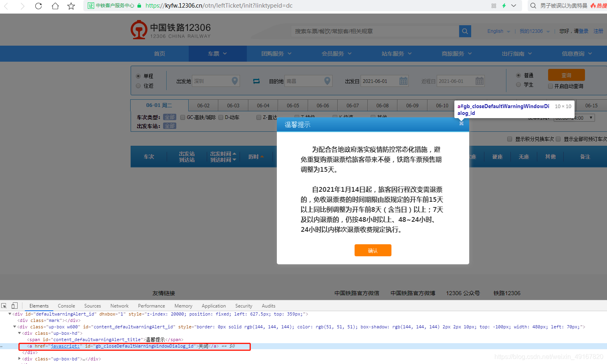Expand the up-box-bd div node
Image resolution: width=607 pixels, height=364 pixels.
pos(19,358)
